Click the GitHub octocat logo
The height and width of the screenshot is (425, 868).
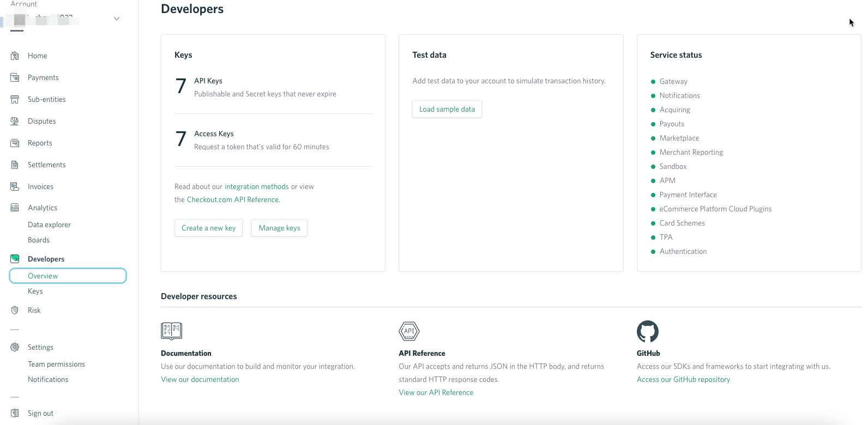click(x=648, y=331)
